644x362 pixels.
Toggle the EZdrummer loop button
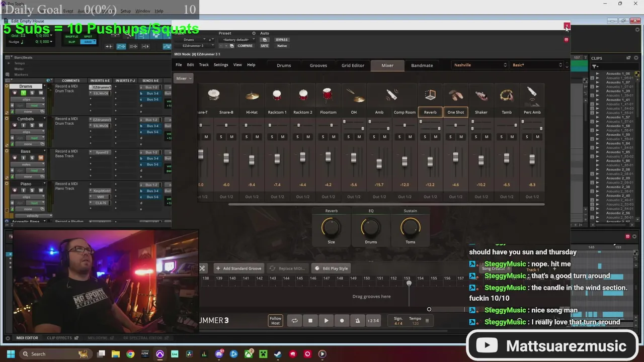pyautogui.click(x=294, y=321)
